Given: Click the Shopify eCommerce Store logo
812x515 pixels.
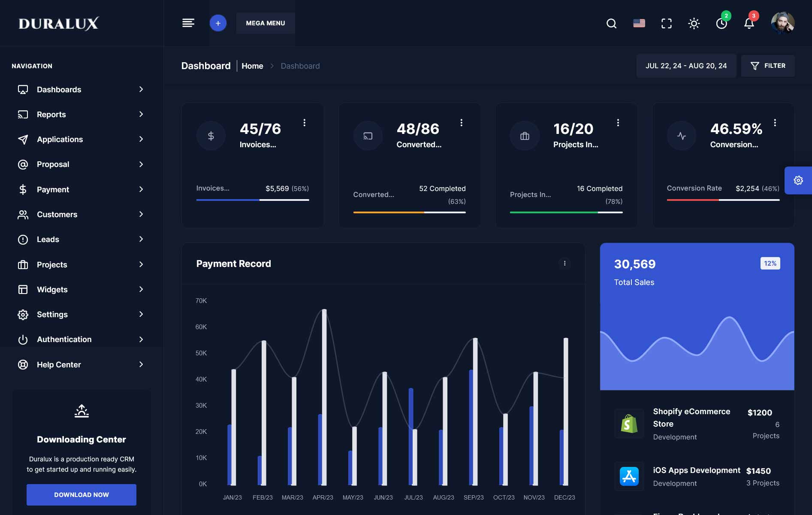Looking at the screenshot, I should pos(629,424).
